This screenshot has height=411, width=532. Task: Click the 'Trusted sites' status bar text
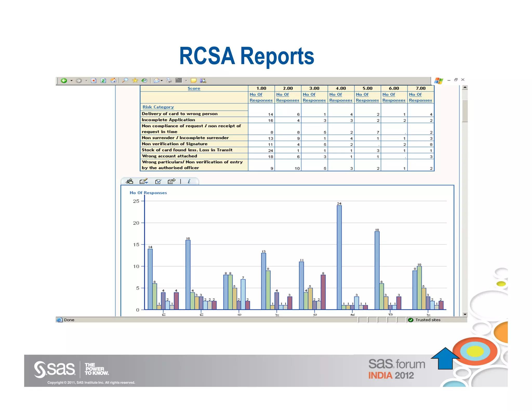[428, 320]
